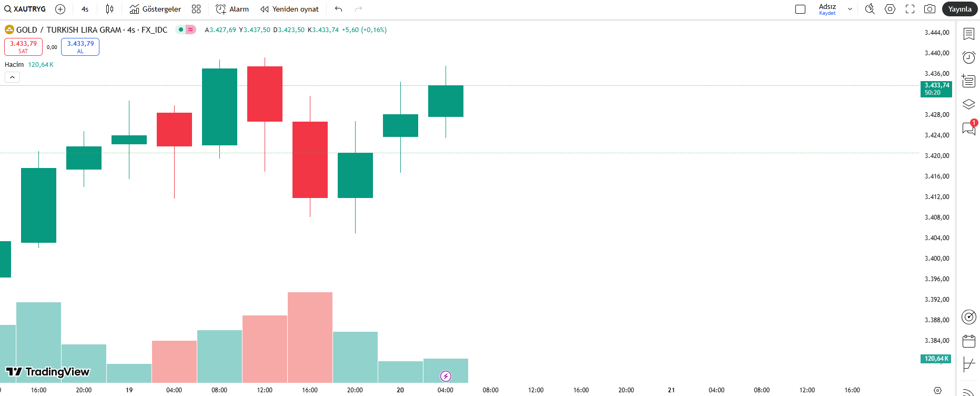Screen dimensions: 980x396
Task: Open the 4s time interval dropdown
Action: coord(85,9)
